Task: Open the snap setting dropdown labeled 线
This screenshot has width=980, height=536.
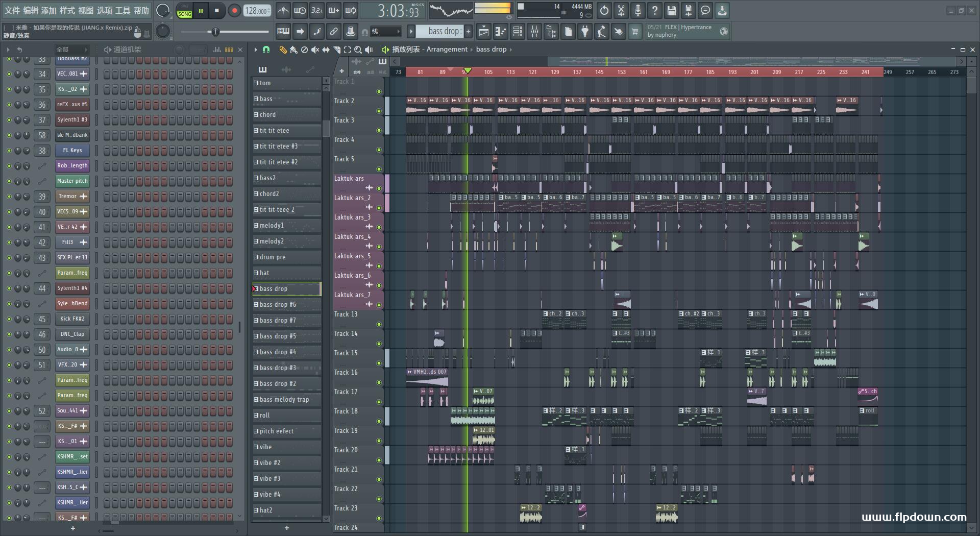Action: click(385, 32)
